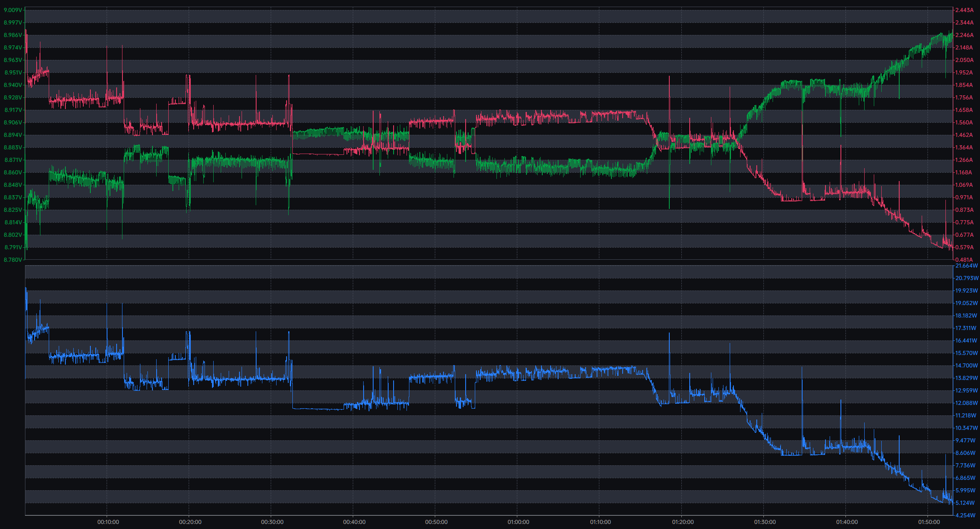This screenshot has height=529, width=980.
Task: Click the 9.009V green voltage axis label
Action: coord(12,10)
